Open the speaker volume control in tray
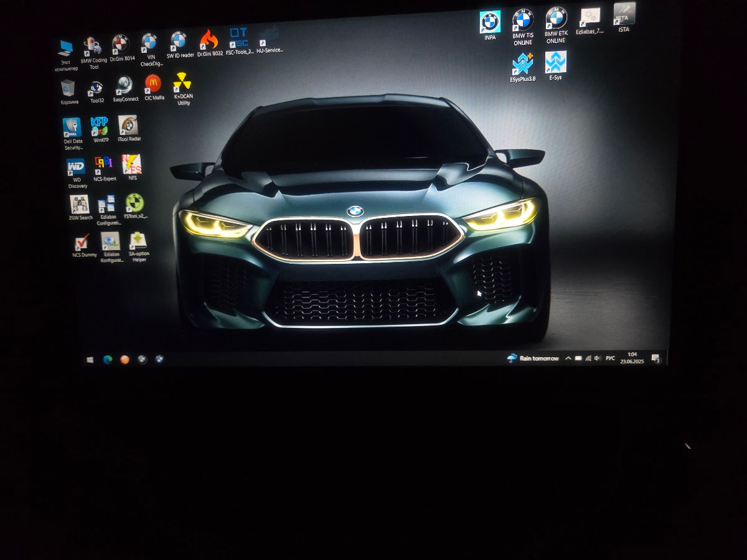Screen dimensions: 747x560 pyautogui.click(x=598, y=358)
